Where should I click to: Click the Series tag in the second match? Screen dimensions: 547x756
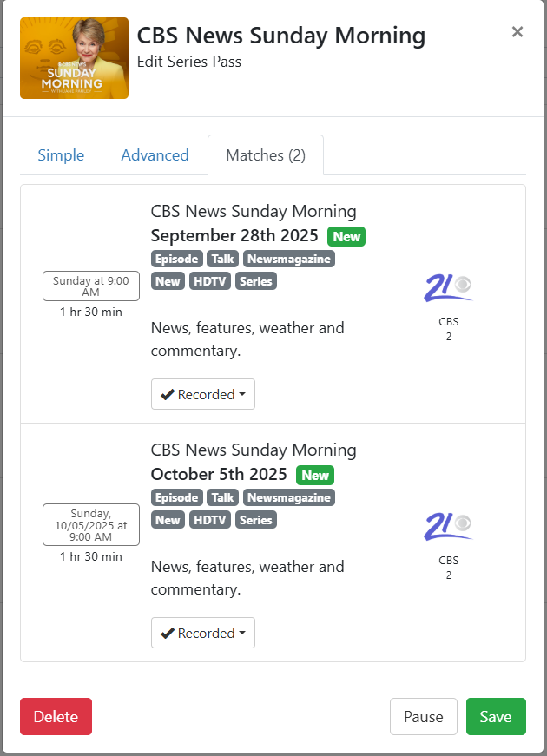(x=255, y=520)
